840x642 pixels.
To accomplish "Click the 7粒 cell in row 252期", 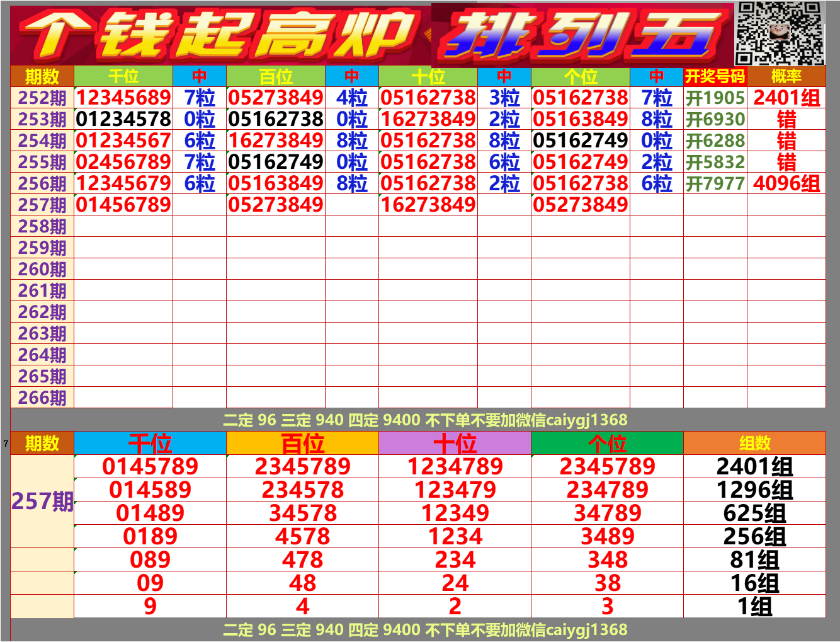I will click(x=200, y=98).
